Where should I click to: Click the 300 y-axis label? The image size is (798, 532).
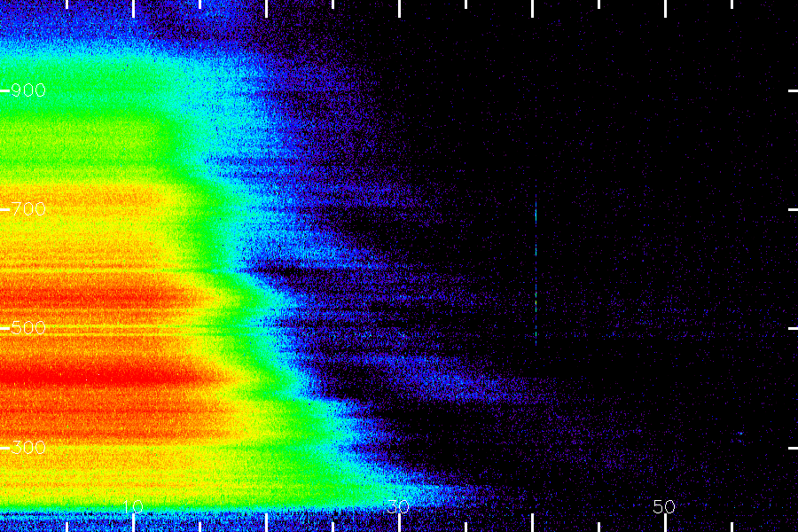pos(28,448)
